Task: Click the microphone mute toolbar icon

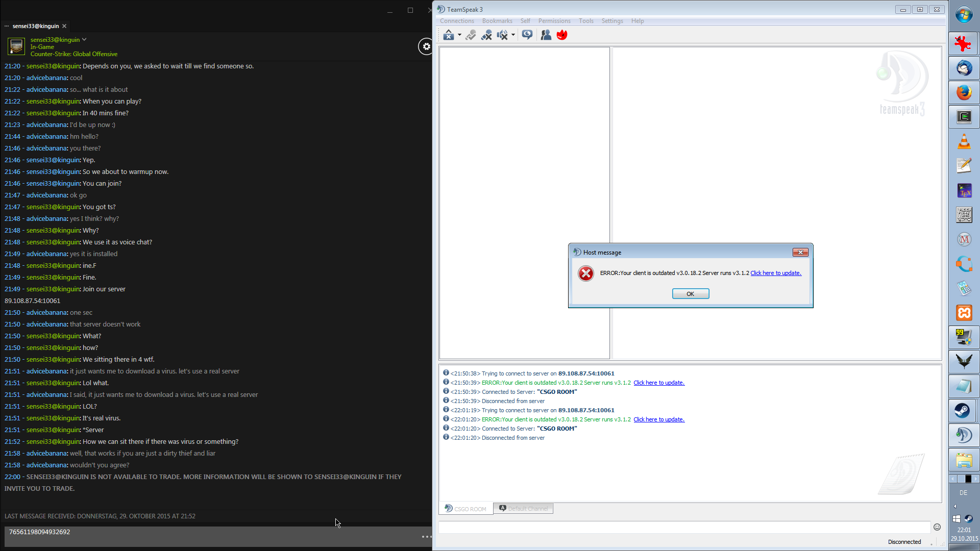Action: pos(486,35)
